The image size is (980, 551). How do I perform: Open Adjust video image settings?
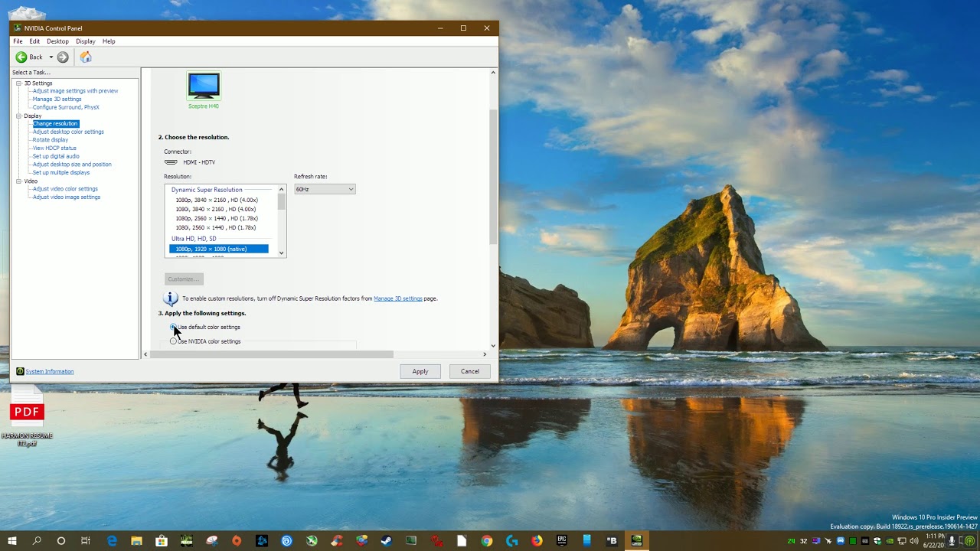(67, 197)
